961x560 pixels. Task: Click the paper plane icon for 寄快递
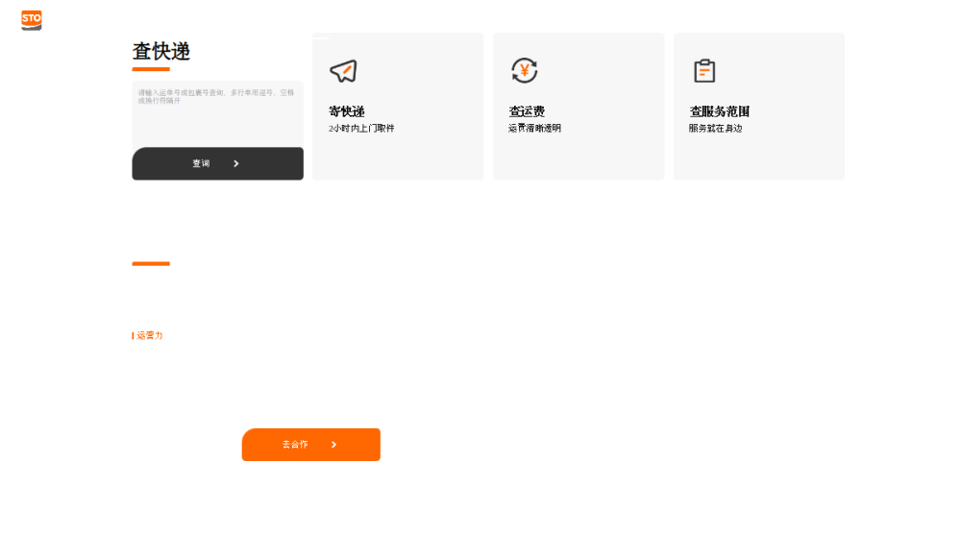(343, 71)
